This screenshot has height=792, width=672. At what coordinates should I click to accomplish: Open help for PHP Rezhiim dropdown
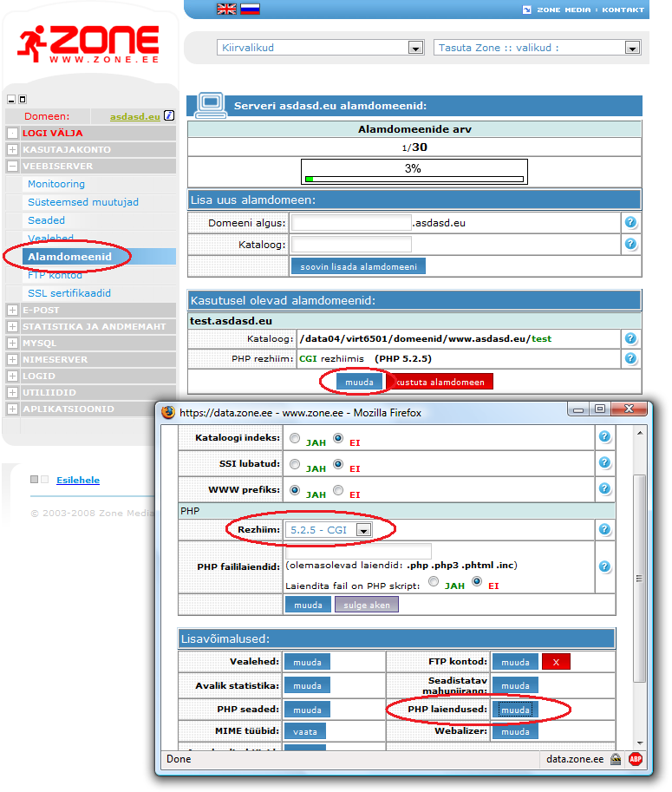[x=604, y=529]
